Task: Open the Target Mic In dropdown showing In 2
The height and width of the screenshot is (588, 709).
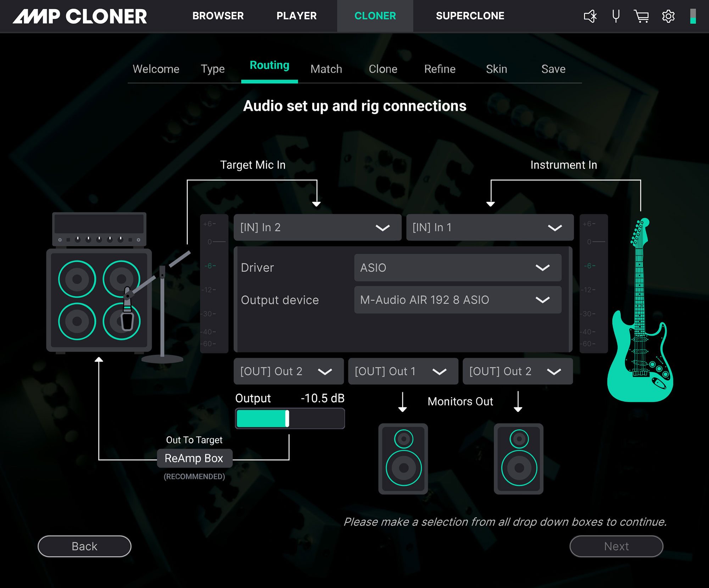Action: (317, 228)
